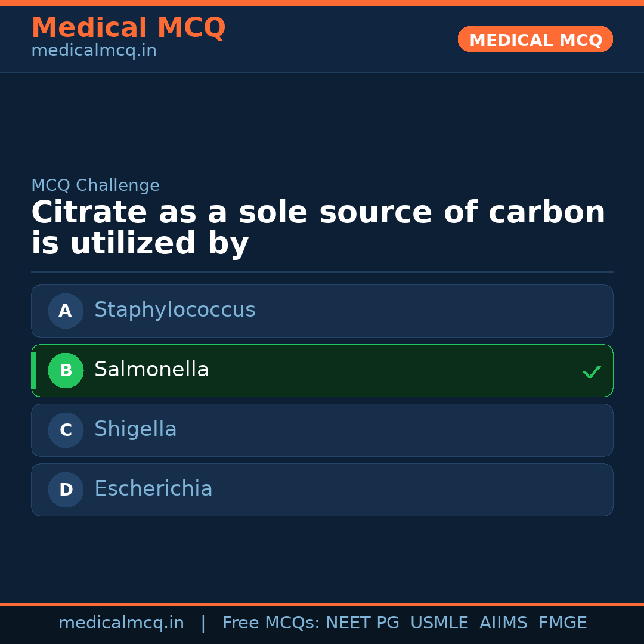Click the Medical MCQ title logo
644x644 pixels.
pyautogui.click(x=128, y=27)
